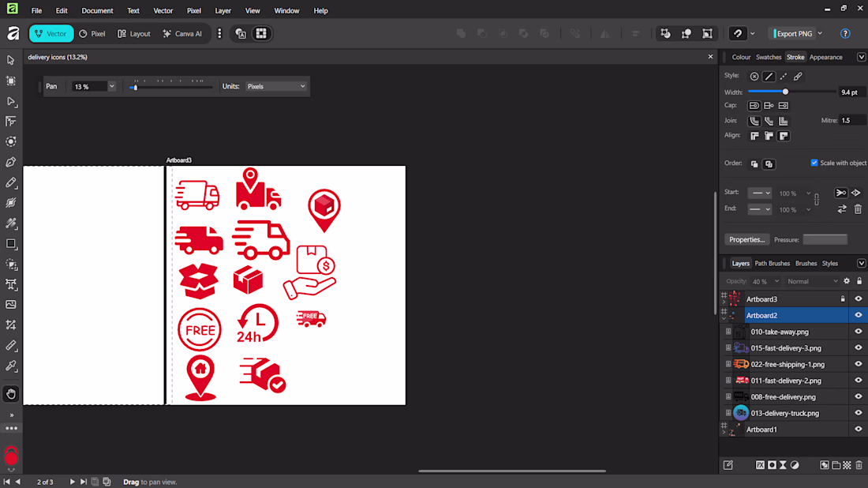Image resolution: width=868 pixels, height=488 pixels.
Task: Select the Move tool
Action: click(10, 60)
